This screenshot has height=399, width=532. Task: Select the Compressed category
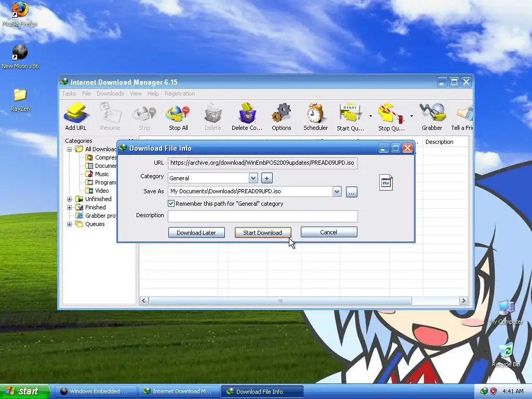tap(101, 157)
